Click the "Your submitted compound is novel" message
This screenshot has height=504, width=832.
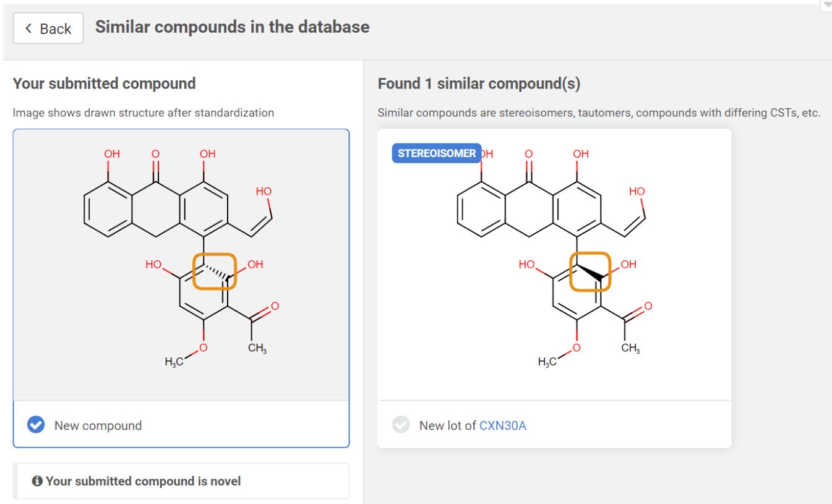(x=143, y=481)
